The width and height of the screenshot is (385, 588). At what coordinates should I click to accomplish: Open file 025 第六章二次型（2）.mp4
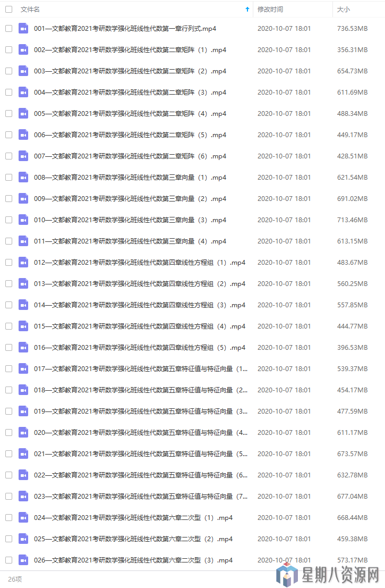(133, 539)
